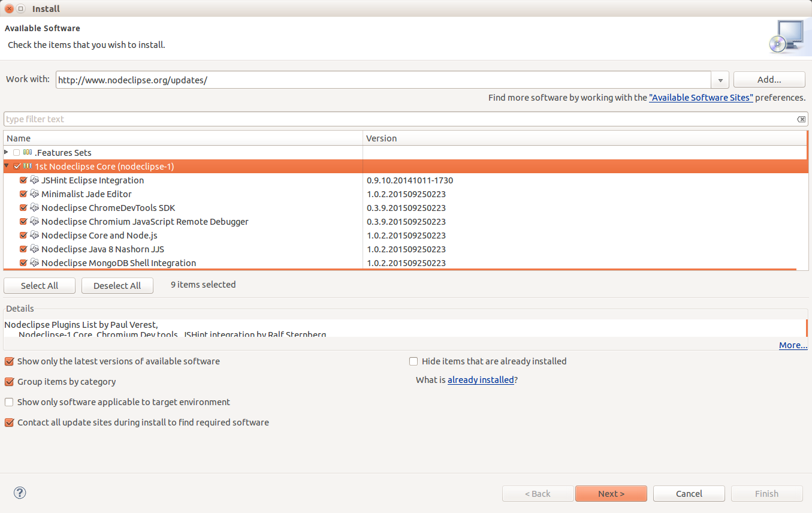Select Nodeclipse ChromeDevTools SDK version 0.3.9.201509250223
The height and width of the screenshot is (513, 812).
(406, 207)
